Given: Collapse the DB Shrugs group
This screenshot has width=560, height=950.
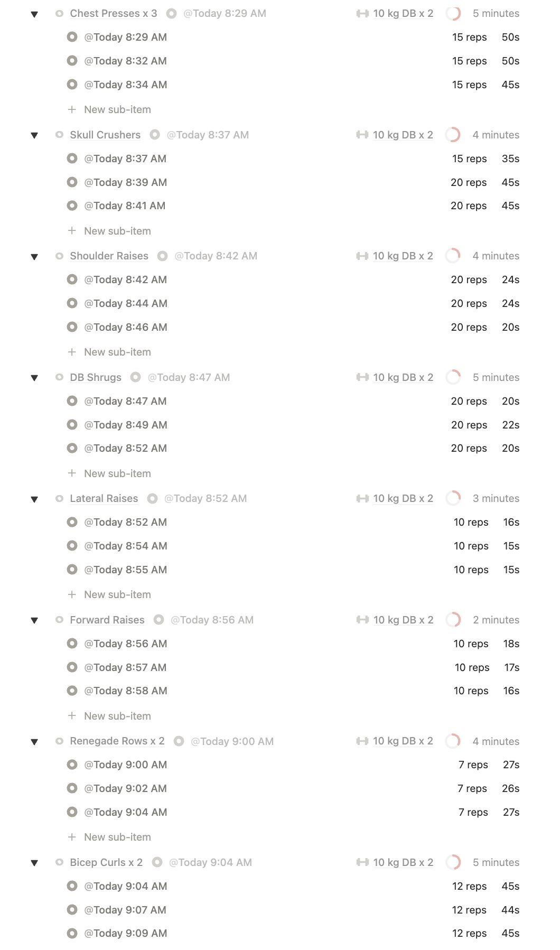Looking at the screenshot, I should click(34, 378).
